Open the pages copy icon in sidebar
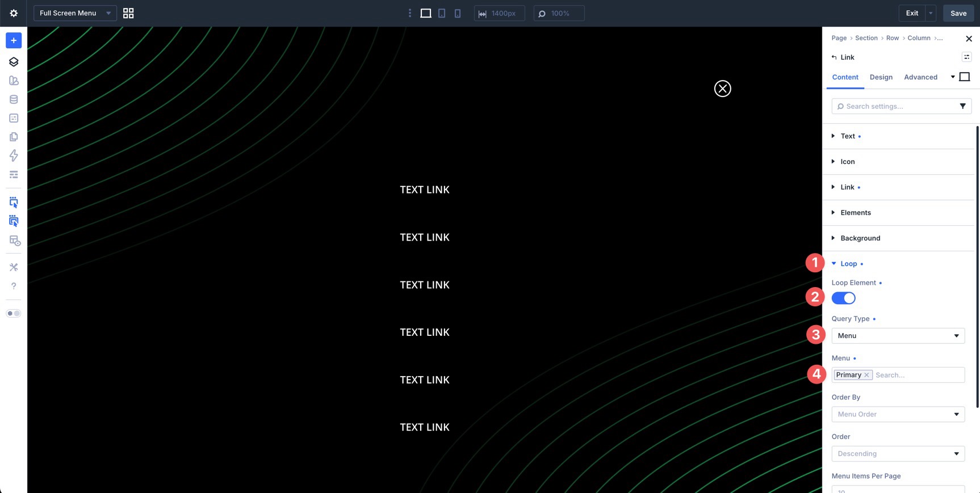The height and width of the screenshot is (493, 980). (x=14, y=137)
